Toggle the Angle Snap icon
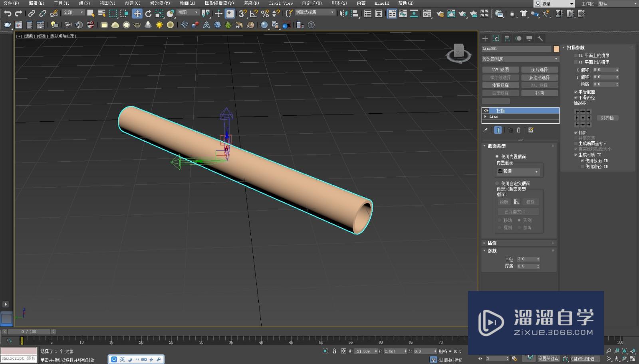Image resolution: width=639 pixels, height=364 pixels. [x=254, y=14]
